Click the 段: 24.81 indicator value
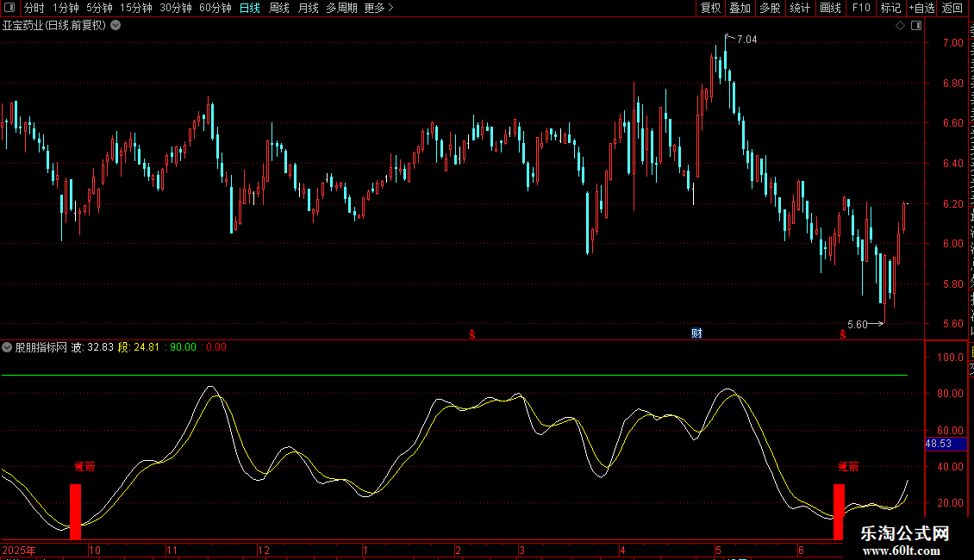Image resolution: width=974 pixels, height=560 pixels. click(x=139, y=348)
